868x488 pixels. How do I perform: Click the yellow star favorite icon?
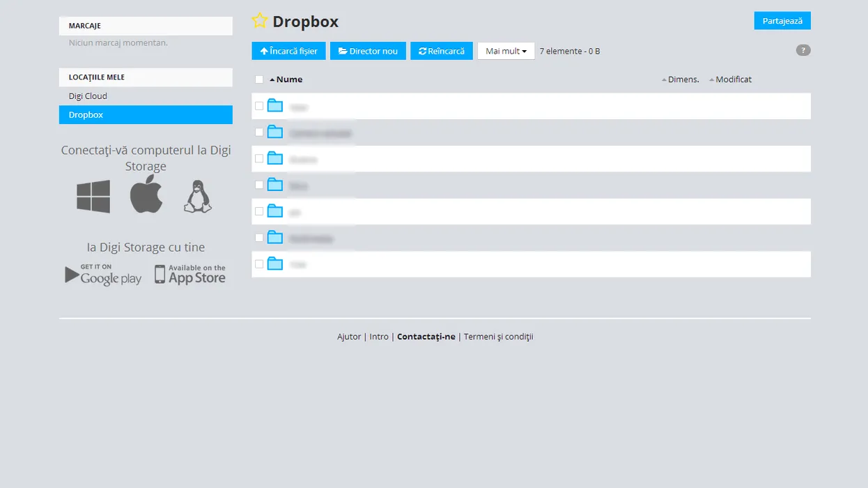coord(259,21)
